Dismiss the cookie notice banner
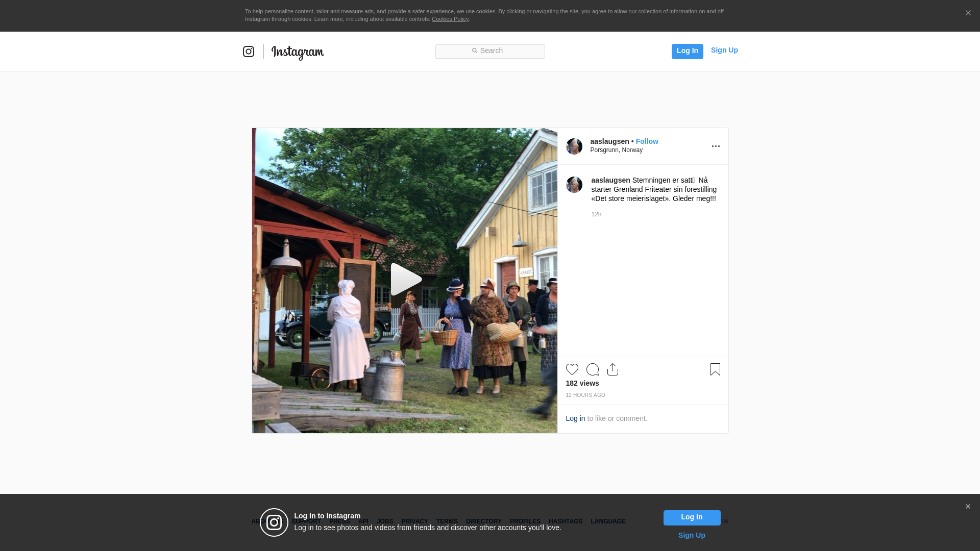The height and width of the screenshot is (551, 980). click(x=968, y=13)
